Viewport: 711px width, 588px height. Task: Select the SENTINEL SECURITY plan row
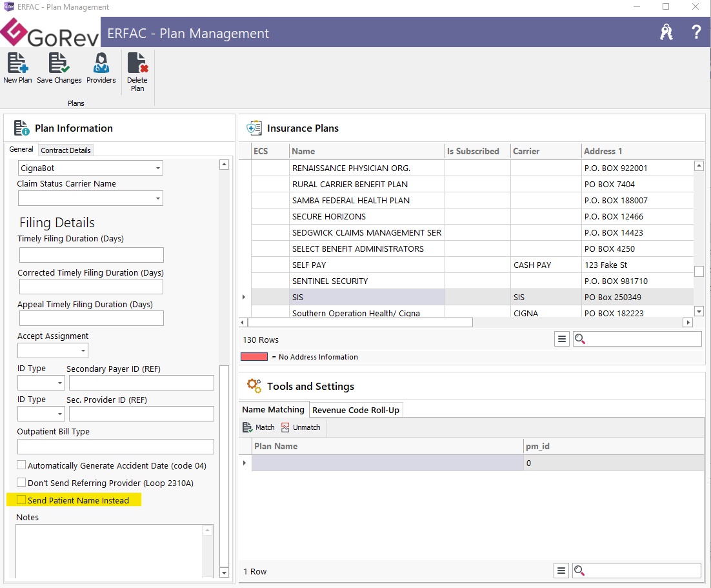472,281
